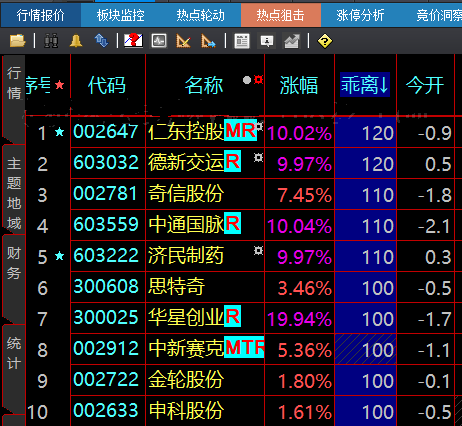
Task: Select stock code 002647
Action: (x=106, y=131)
